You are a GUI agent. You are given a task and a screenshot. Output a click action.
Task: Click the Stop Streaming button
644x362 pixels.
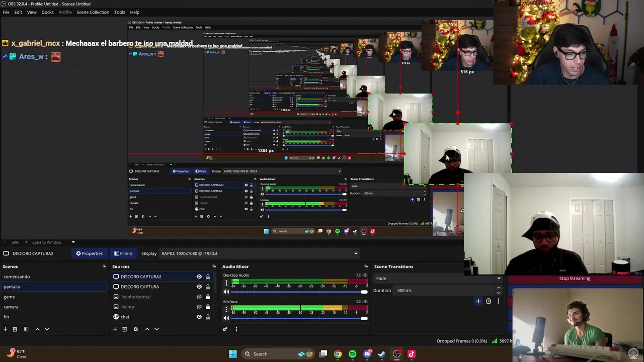coord(575,279)
